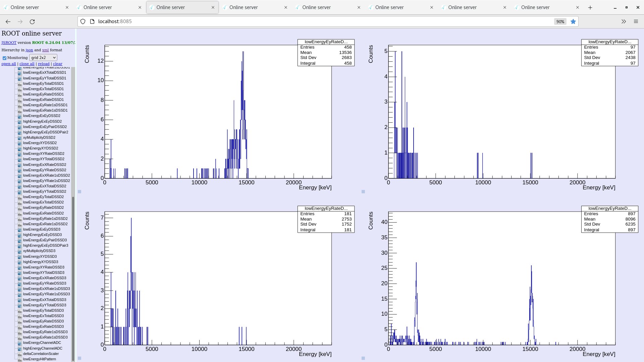Click the 'clear' link
The image size is (644, 362).
tap(57, 64)
